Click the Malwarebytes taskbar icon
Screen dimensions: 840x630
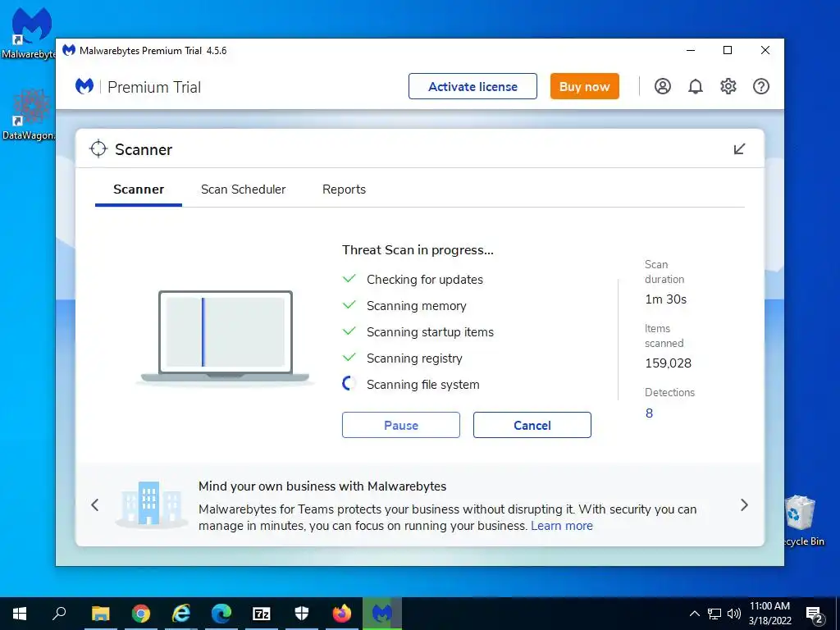(382, 614)
